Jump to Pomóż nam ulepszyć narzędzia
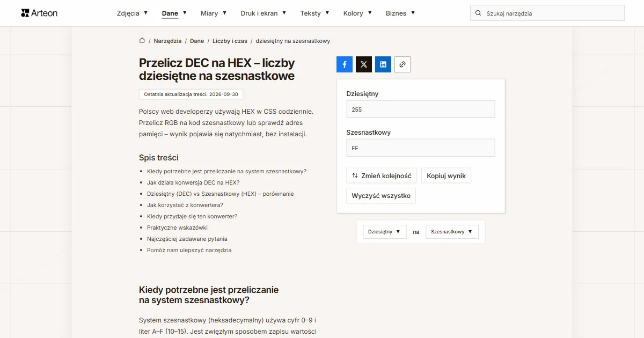 pyautogui.click(x=189, y=251)
